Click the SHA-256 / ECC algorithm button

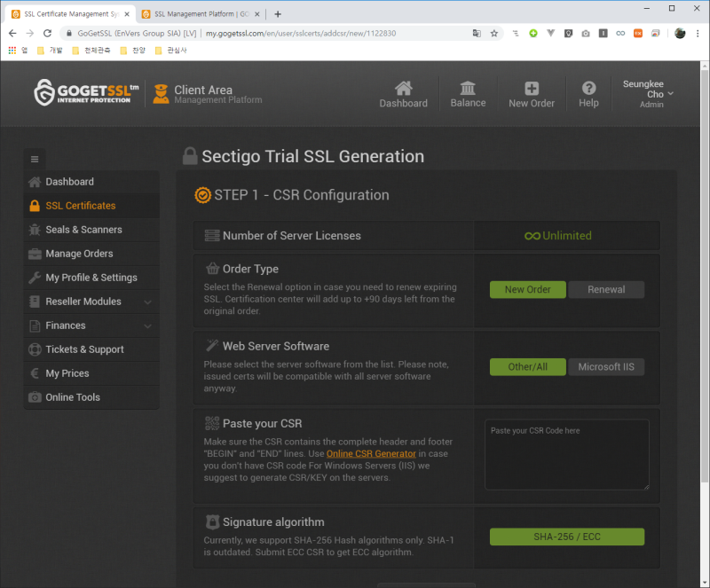567,537
